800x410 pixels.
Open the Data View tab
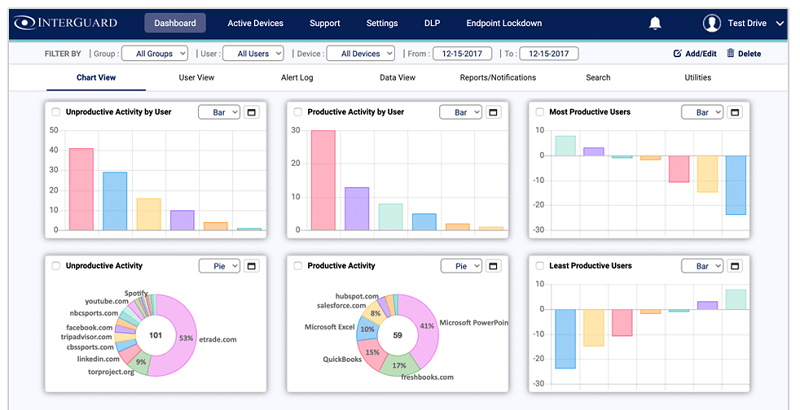(x=397, y=78)
